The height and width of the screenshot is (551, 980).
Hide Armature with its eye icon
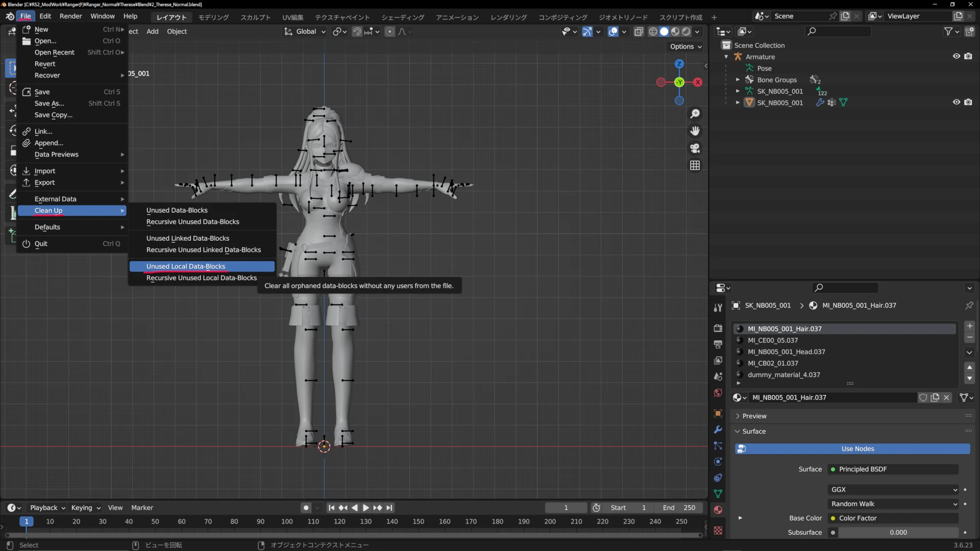(x=956, y=57)
